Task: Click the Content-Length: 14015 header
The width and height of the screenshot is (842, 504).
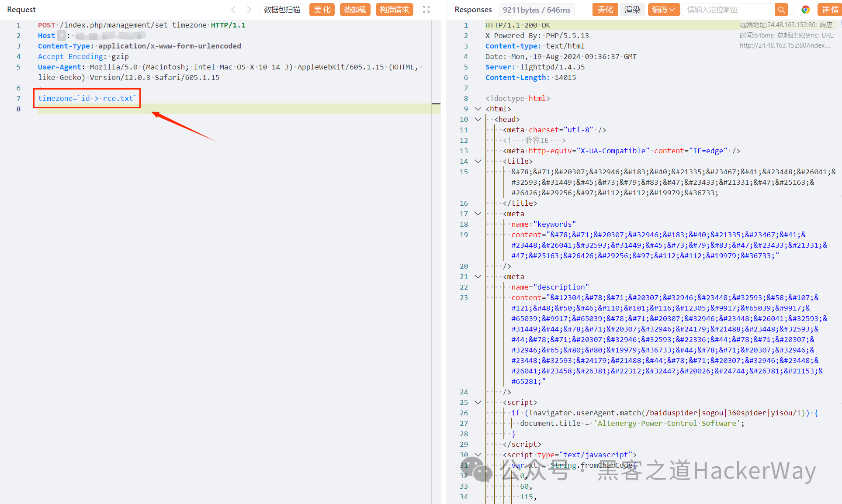Action: coord(530,77)
